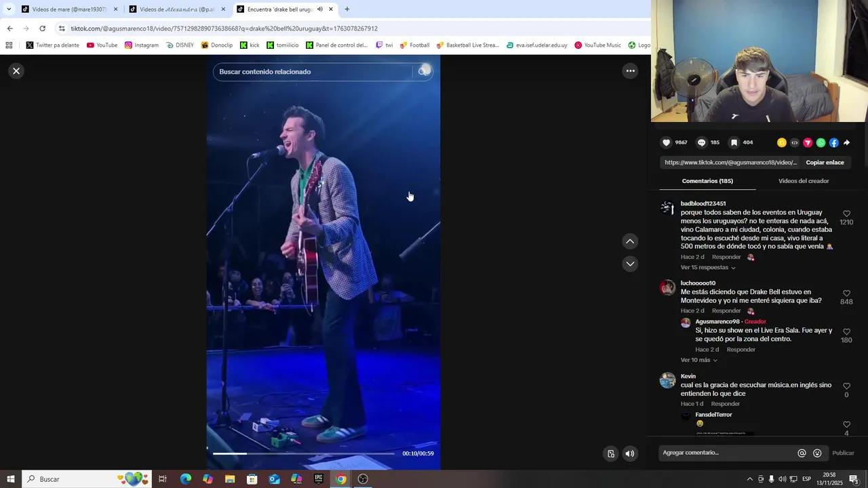868x488 pixels.
Task: Mention a user with the @ icon
Action: [x=802, y=453]
